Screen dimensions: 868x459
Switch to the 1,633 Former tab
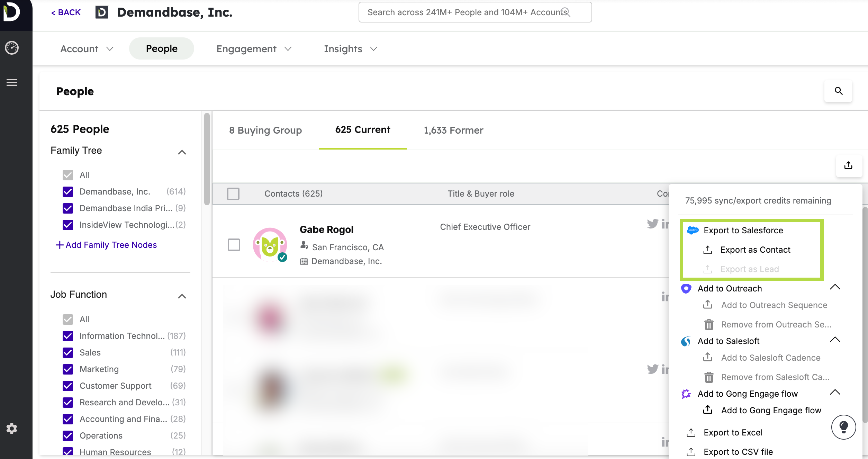click(453, 130)
